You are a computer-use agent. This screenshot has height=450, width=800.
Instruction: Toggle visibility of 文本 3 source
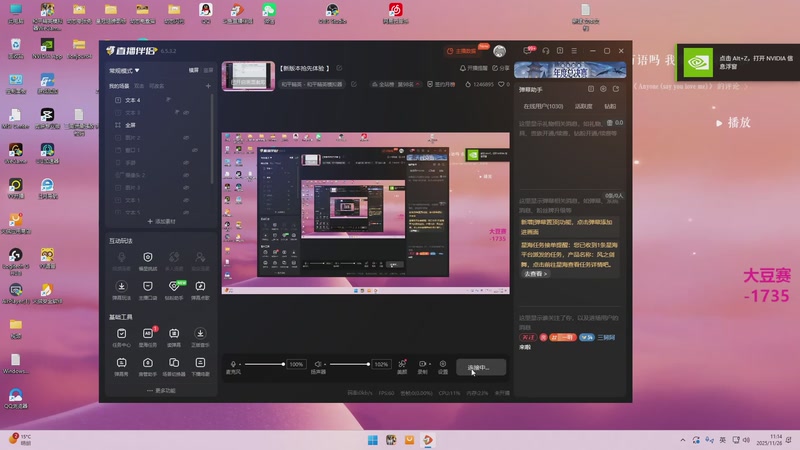(186, 113)
